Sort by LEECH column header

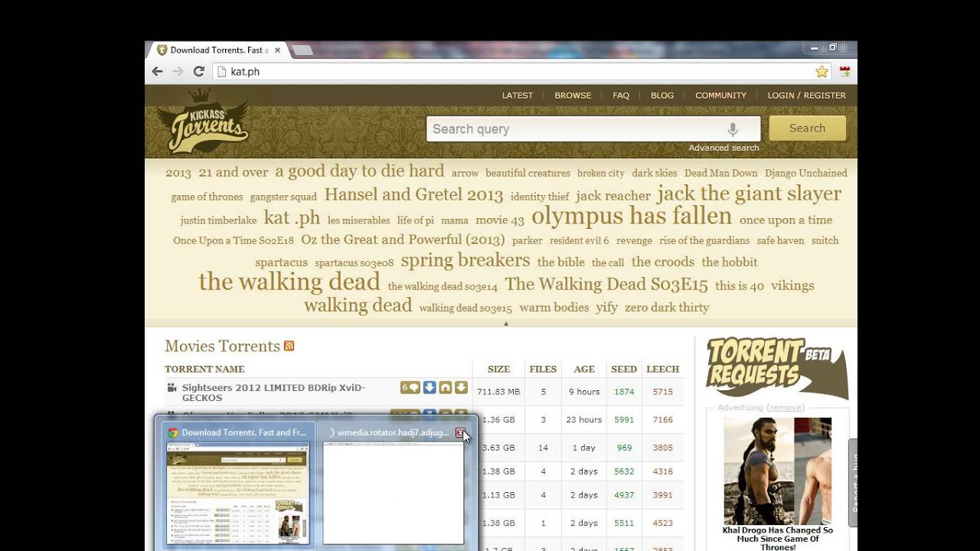pyautogui.click(x=662, y=369)
